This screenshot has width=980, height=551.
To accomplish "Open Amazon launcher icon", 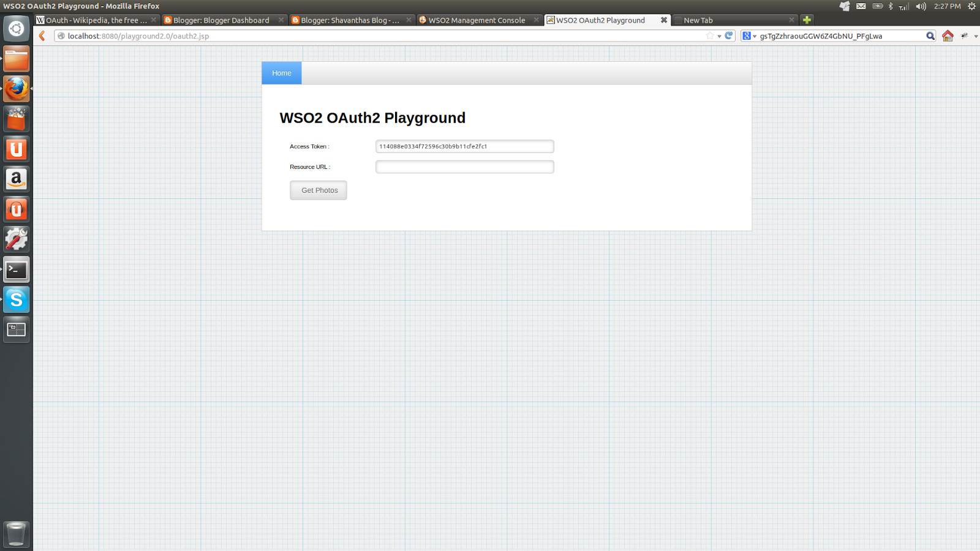I will 17,179.
